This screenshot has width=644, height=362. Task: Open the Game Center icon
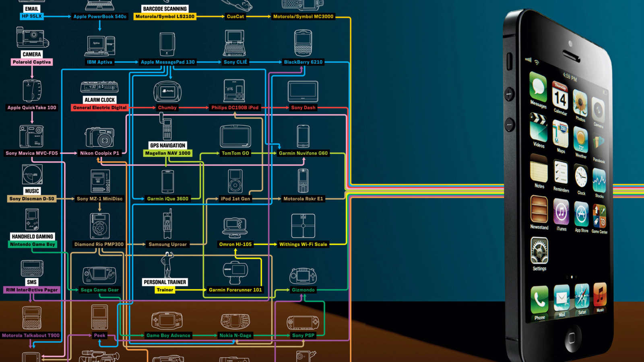point(599,216)
